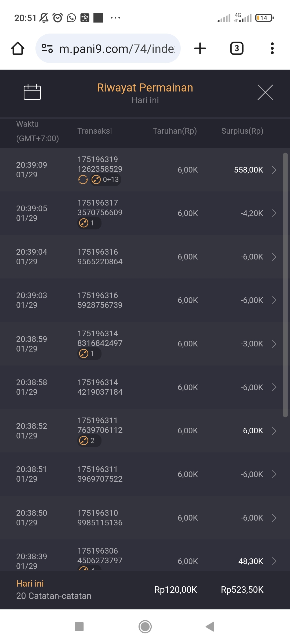
Task: Open the tab switcher showing 3 tabs
Action: [237, 49]
